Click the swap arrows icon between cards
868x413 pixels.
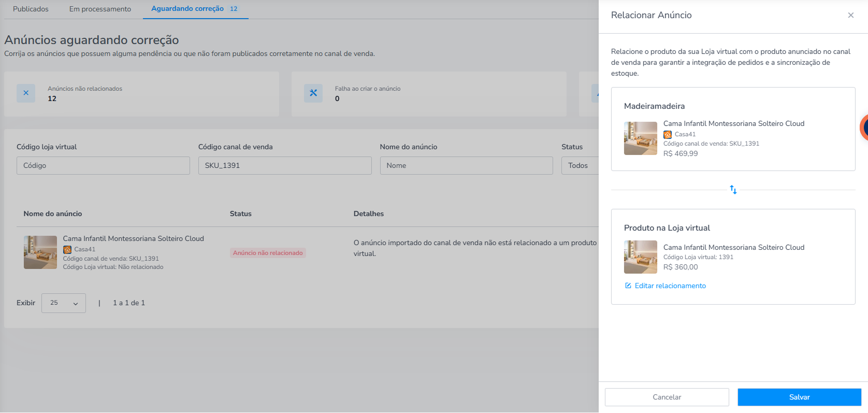point(733,190)
